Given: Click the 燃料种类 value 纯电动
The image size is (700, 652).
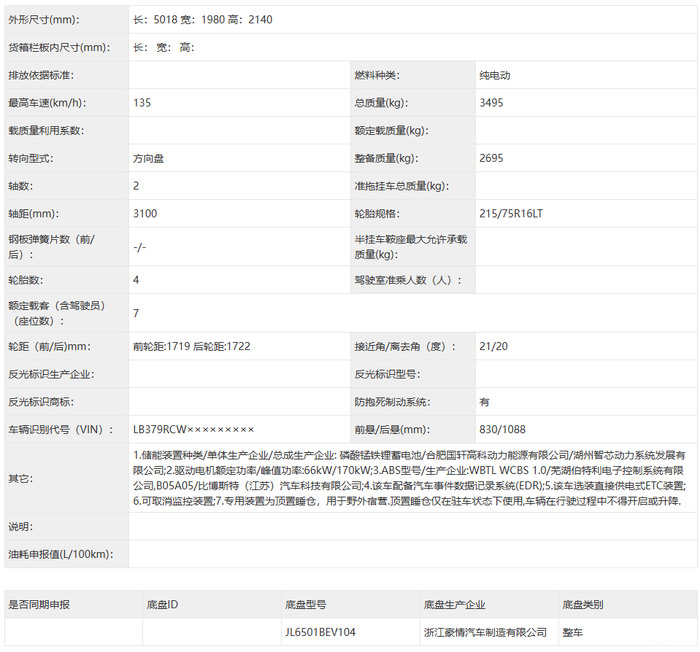Looking at the screenshot, I should click(x=497, y=75).
